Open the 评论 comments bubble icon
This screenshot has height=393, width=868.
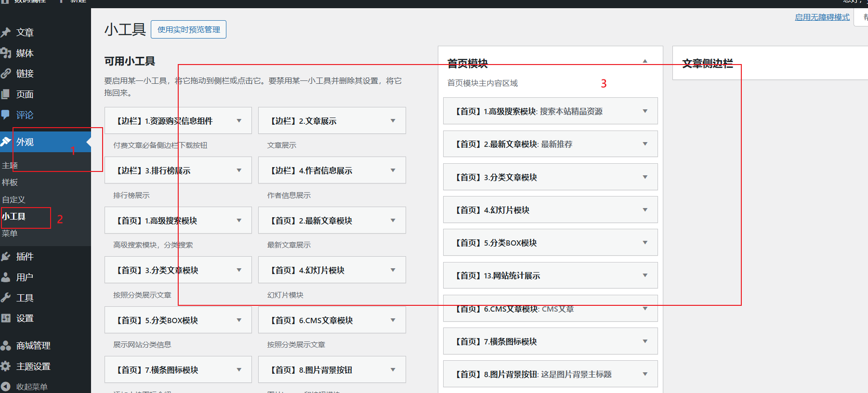(x=6, y=115)
